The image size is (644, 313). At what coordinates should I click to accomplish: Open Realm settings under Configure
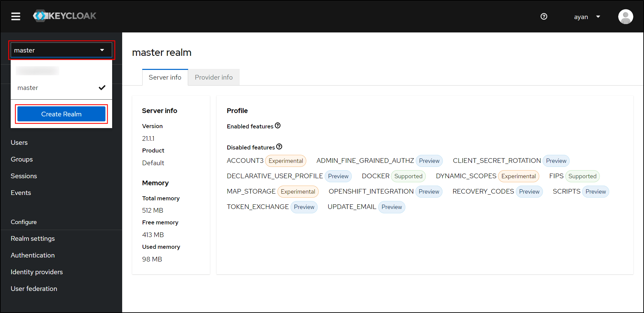32,238
